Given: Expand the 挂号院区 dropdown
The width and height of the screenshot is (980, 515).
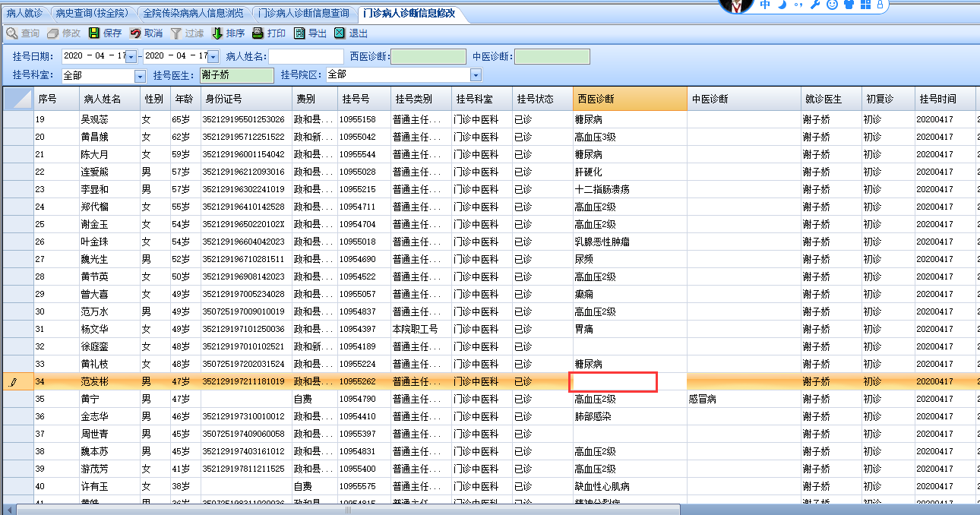Looking at the screenshot, I should click(x=476, y=75).
